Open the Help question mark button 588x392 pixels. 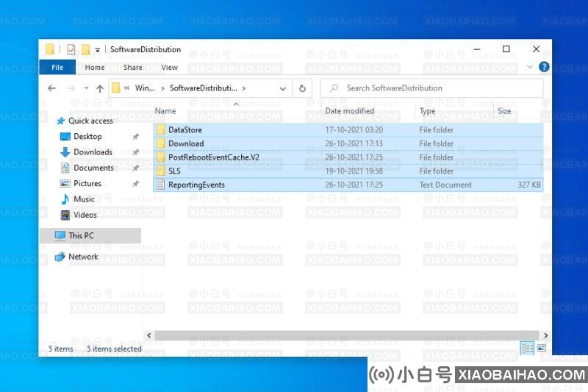click(544, 67)
